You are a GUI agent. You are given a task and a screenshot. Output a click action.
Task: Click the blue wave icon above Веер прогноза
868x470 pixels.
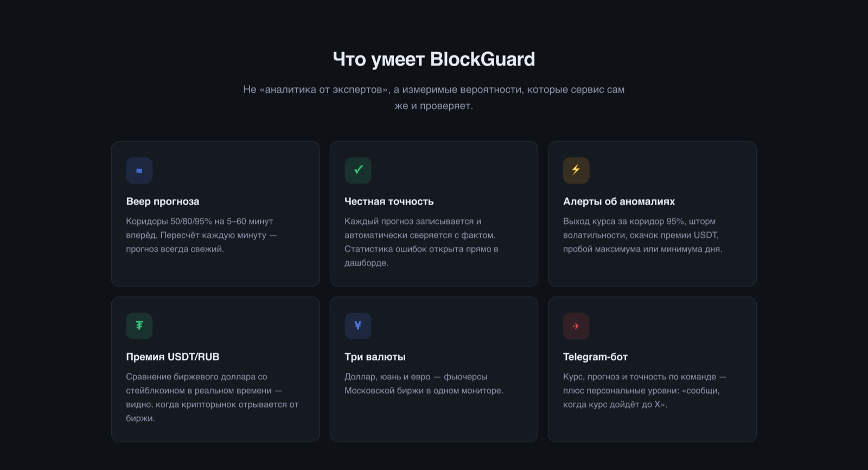pos(139,170)
